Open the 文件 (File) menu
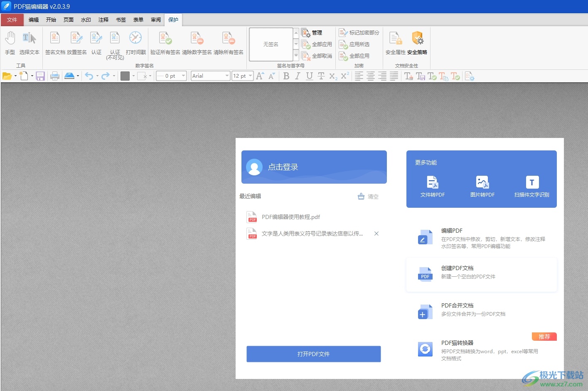Image resolution: width=588 pixels, height=391 pixels. click(12, 20)
